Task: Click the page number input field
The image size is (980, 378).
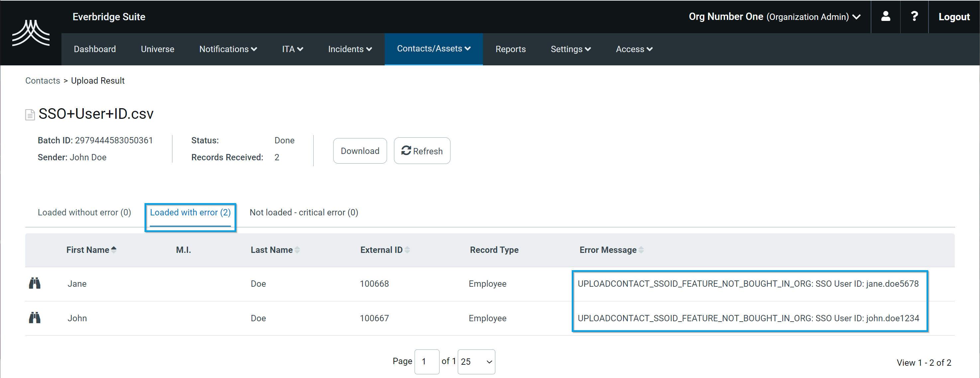Action: [427, 361]
